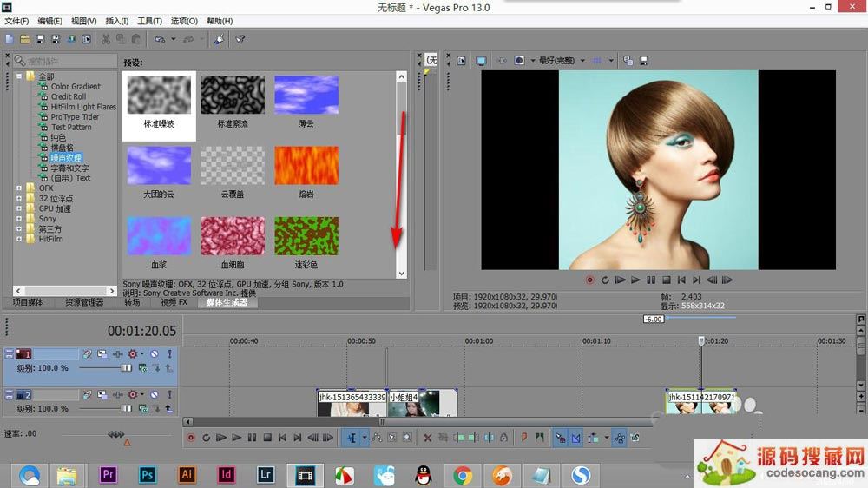This screenshot has width=868, height=488.
Task: Toggle the split screen view in preview
Action: (x=519, y=61)
